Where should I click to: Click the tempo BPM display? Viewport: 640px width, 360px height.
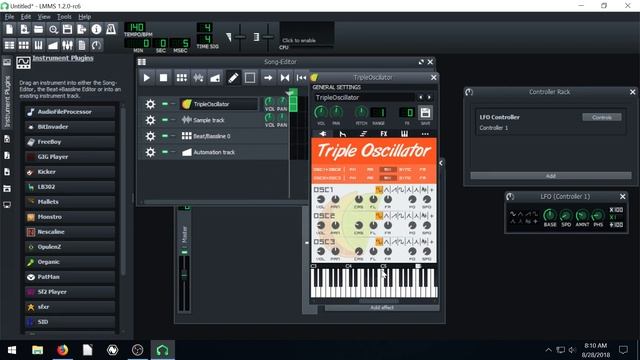[135, 27]
